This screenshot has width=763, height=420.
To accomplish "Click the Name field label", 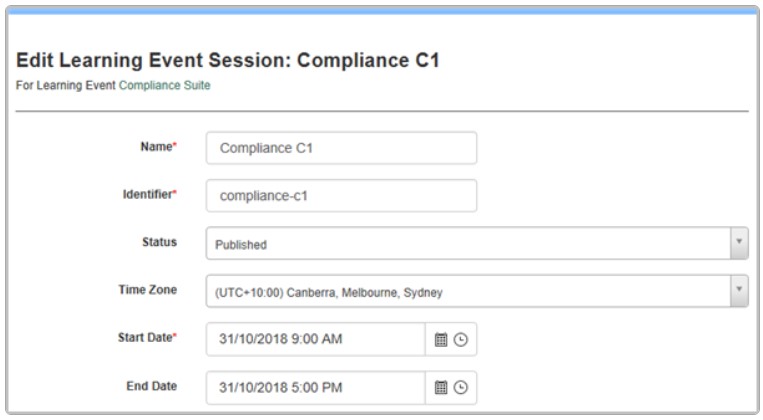I will tap(158, 146).
